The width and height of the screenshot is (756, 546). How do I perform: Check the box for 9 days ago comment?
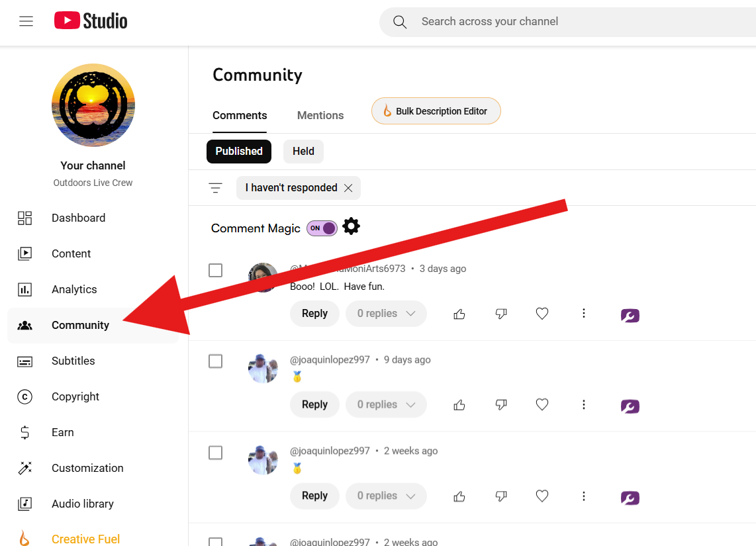(216, 361)
